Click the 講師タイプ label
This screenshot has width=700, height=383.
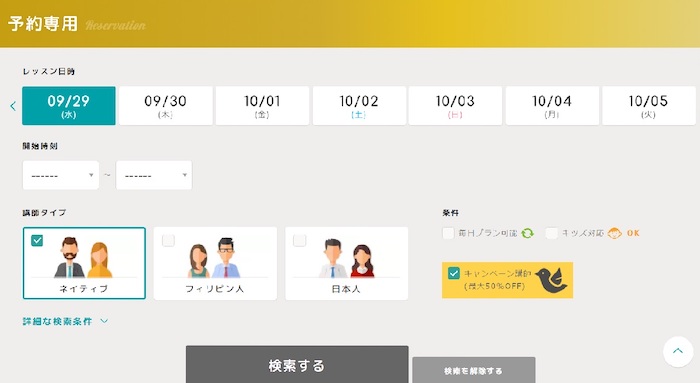click(x=45, y=212)
